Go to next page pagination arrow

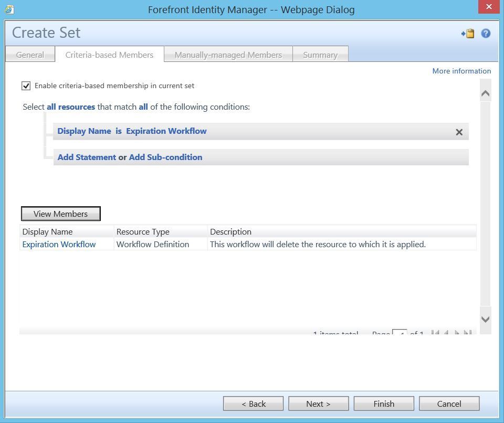457,332
